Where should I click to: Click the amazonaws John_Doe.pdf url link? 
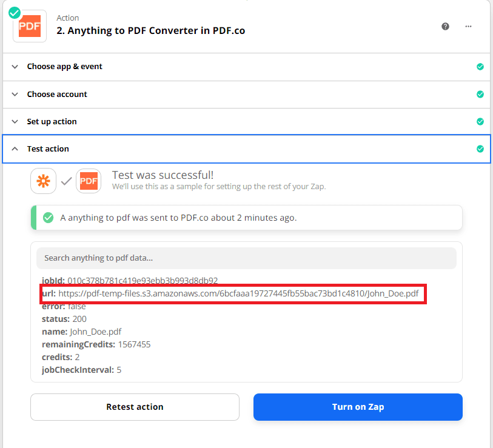pos(238,294)
